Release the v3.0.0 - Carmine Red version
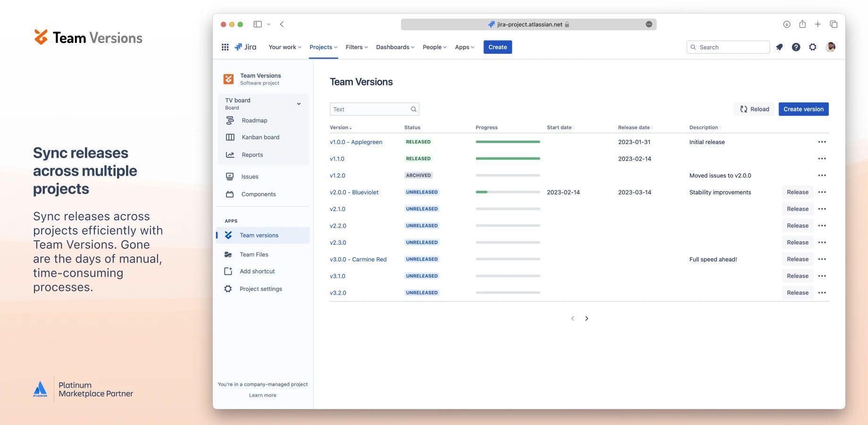Screen dimensions: 868x425 pyautogui.click(x=797, y=259)
